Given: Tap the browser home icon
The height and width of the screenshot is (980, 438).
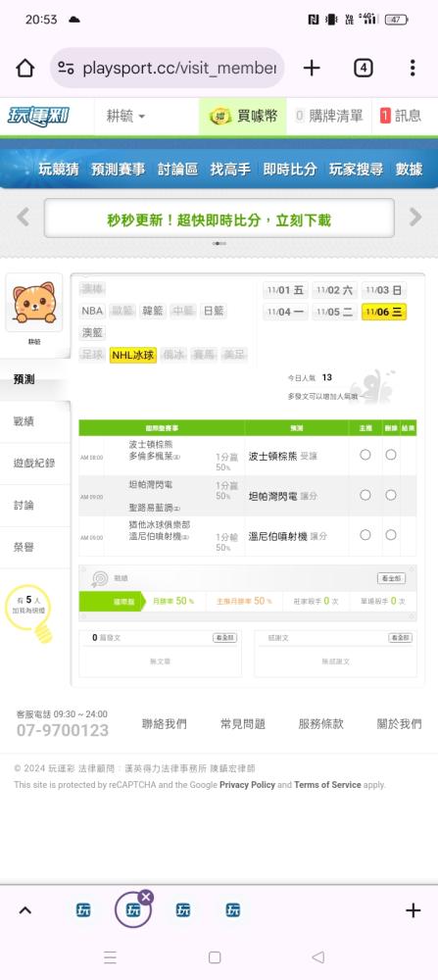Looking at the screenshot, I should [x=25, y=69].
